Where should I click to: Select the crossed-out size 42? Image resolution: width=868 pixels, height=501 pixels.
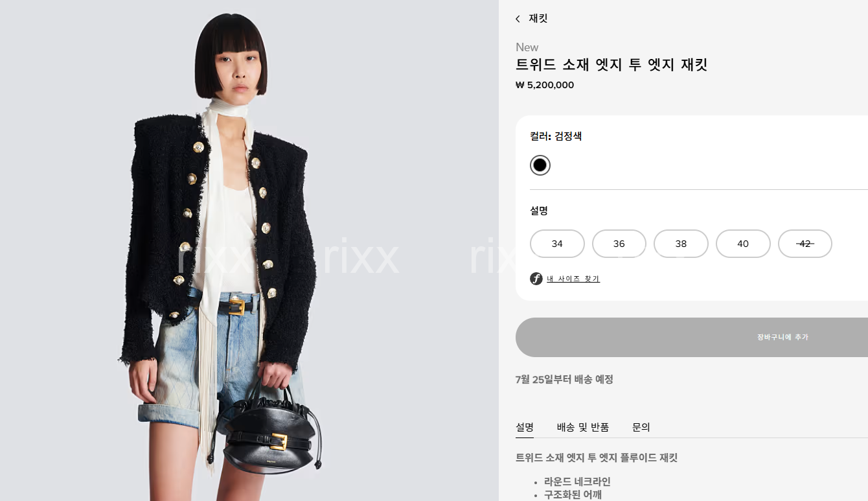(x=805, y=244)
